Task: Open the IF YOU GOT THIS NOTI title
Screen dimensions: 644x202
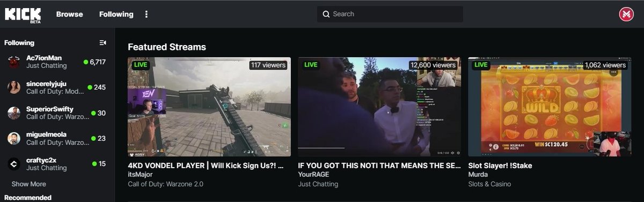Action: [379, 166]
